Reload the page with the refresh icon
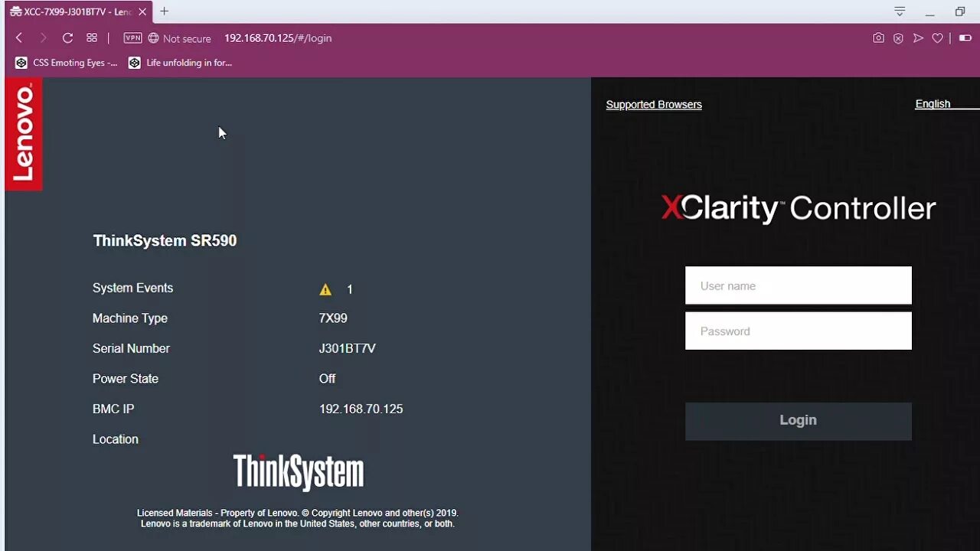Screen dimensions: 980x551 67,37
